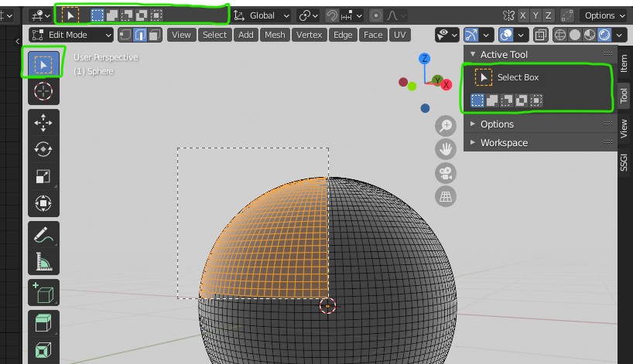Click the header Select Box tool icon
This screenshot has height=364, width=633.
point(70,15)
